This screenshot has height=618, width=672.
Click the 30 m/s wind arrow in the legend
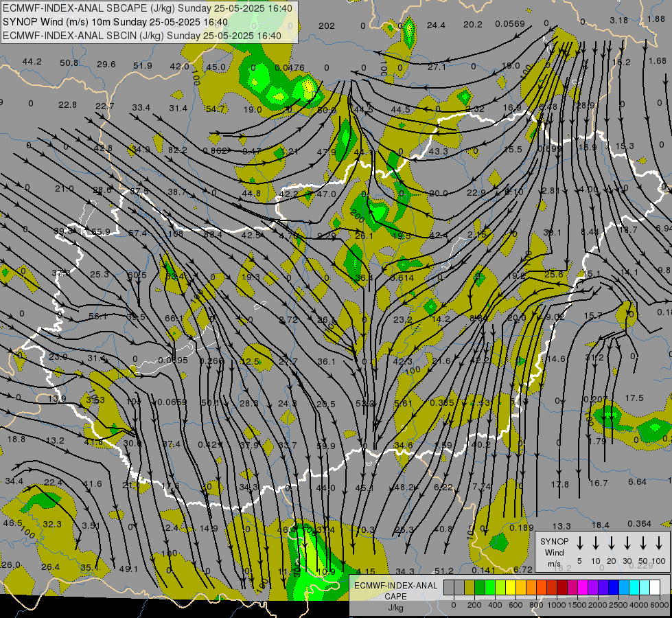627,542
